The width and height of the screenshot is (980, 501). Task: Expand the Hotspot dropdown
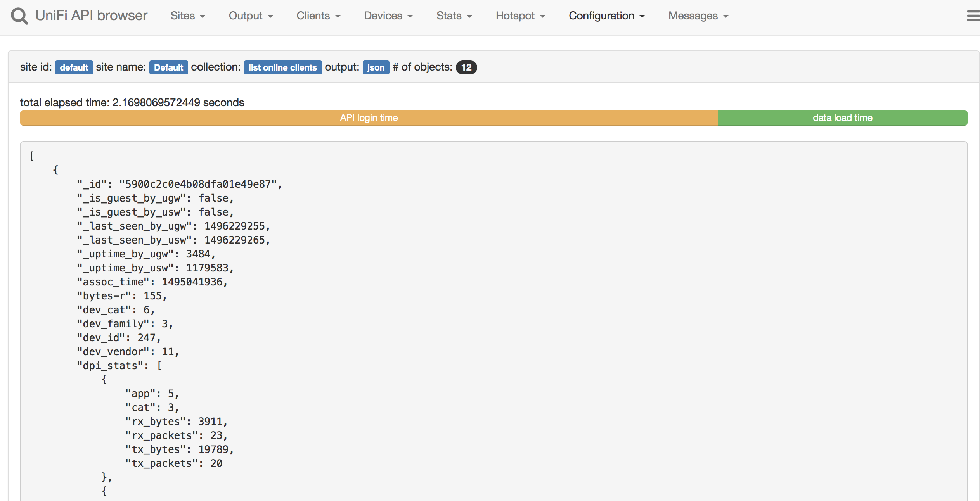pyautogui.click(x=520, y=16)
